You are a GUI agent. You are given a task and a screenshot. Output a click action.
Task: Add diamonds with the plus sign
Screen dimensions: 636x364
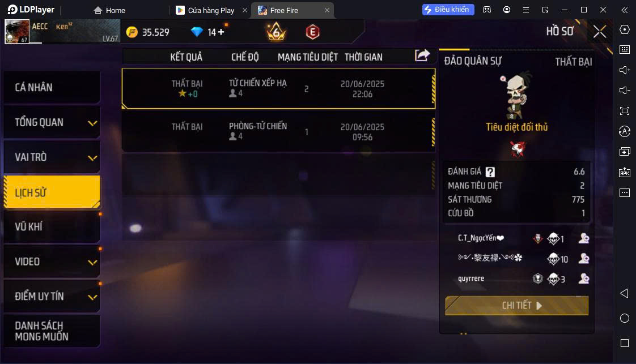tap(221, 32)
